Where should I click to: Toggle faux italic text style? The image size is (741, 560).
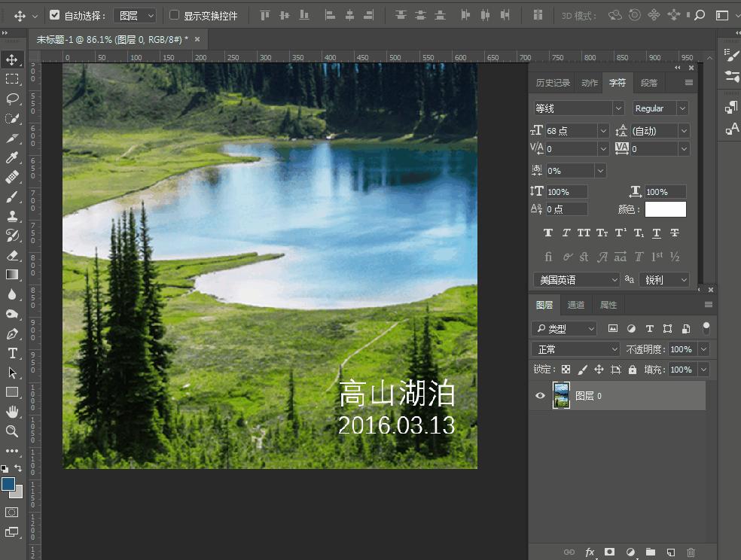tap(566, 233)
